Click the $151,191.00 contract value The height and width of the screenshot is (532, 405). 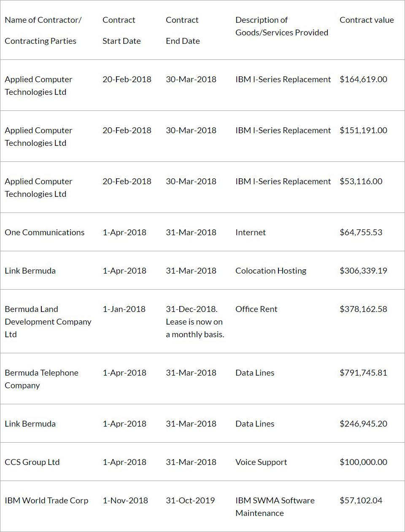363,130
